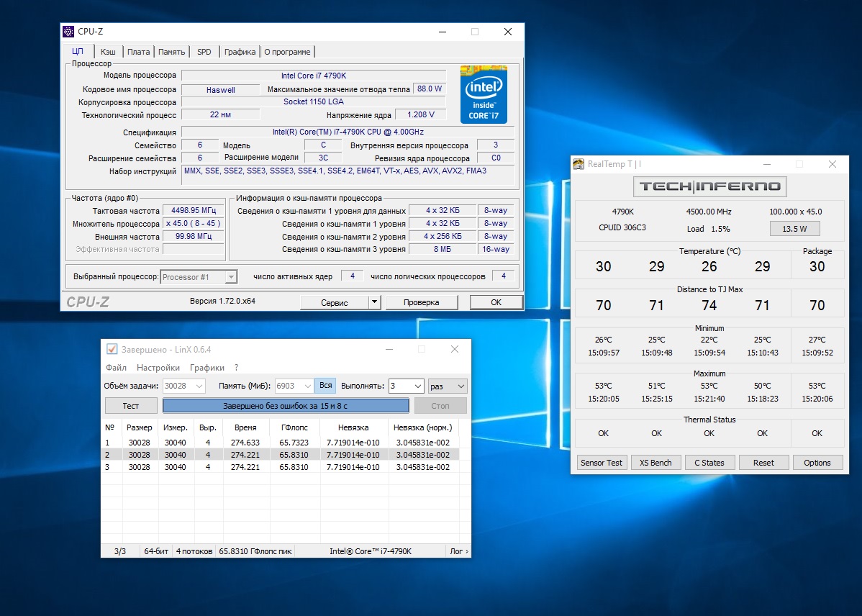862x616 pixels.
Task: Click the CPU-Z title bar icon
Action: pyautogui.click(x=68, y=32)
